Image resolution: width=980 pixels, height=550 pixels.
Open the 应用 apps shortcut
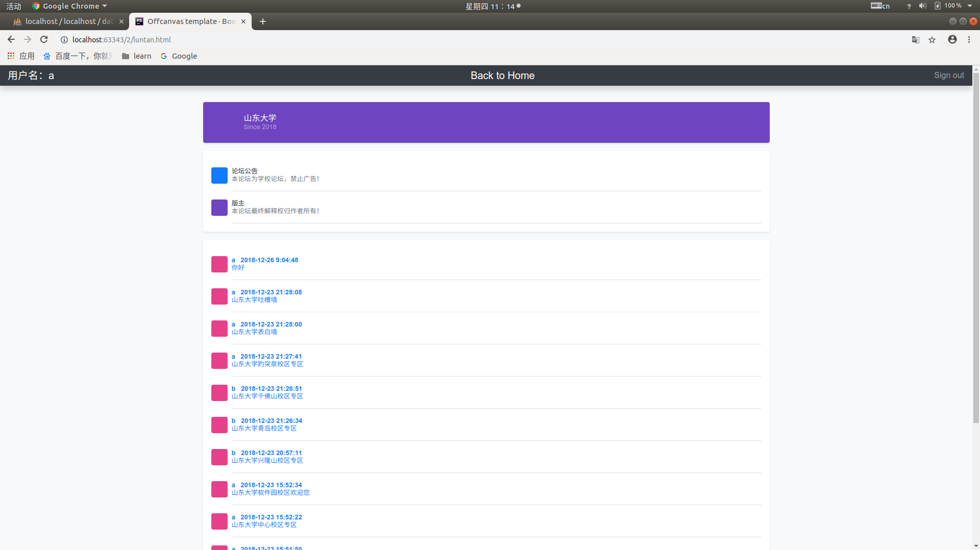click(x=20, y=56)
